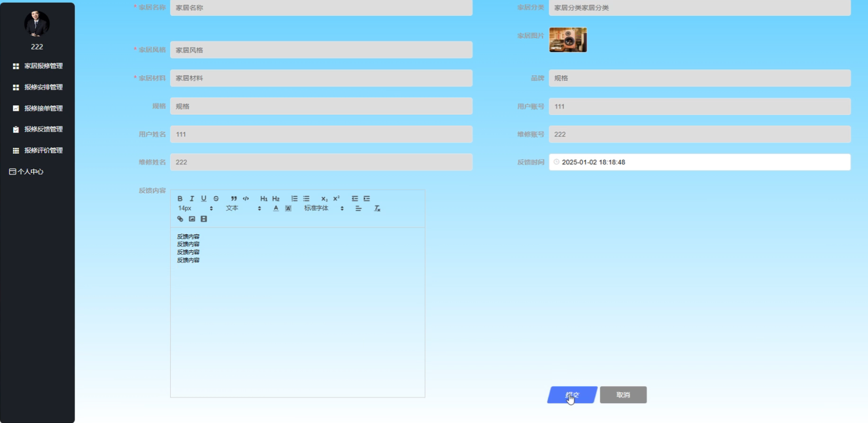
Task: Open the 文本 header style dropdown
Action: pos(243,209)
